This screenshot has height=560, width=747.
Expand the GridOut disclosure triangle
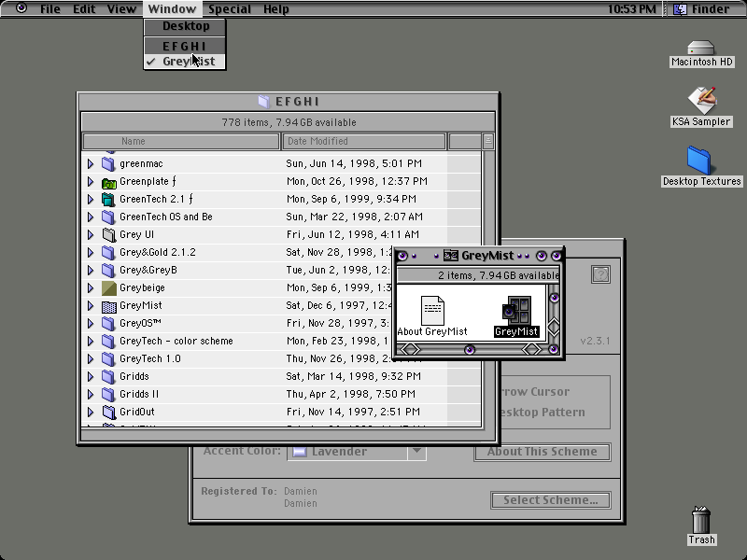(91, 412)
